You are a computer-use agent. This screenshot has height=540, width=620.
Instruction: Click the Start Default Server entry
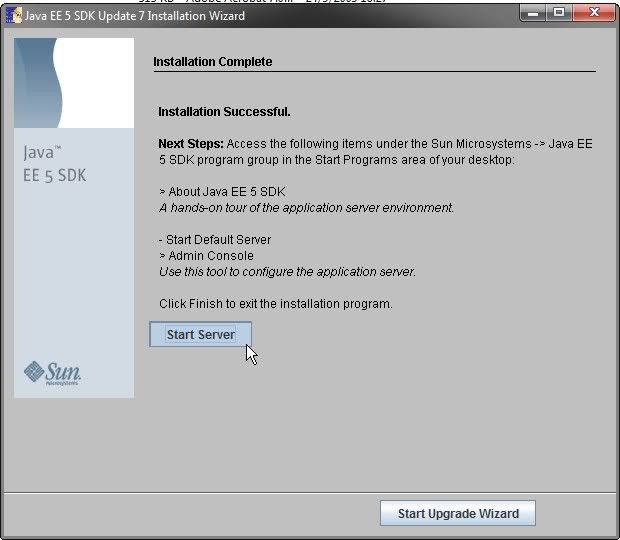tap(215, 240)
